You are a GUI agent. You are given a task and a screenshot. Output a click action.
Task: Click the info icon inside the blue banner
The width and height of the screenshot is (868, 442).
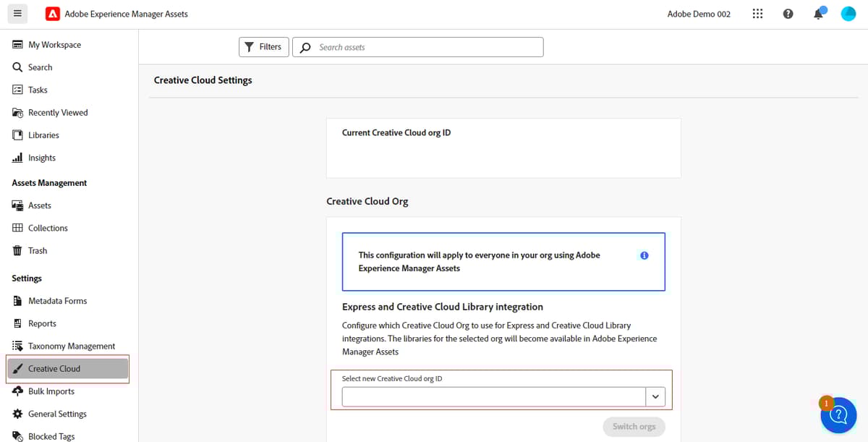point(644,255)
